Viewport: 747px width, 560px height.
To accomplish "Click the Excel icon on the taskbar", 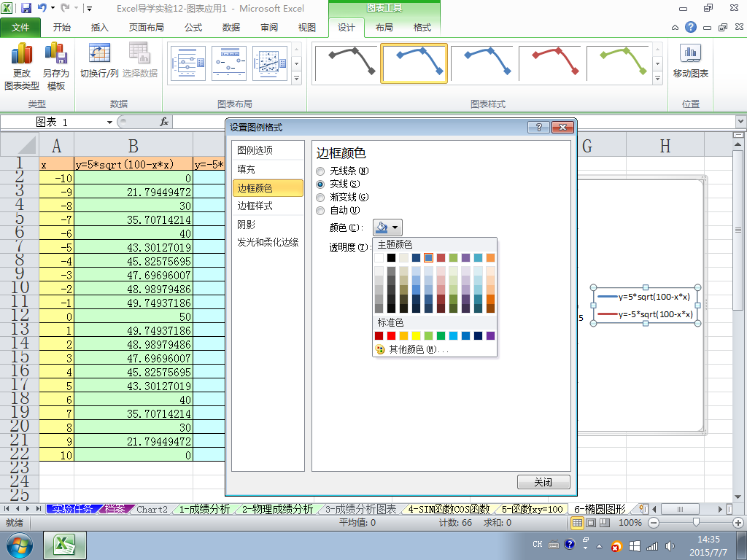I will click(65, 545).
